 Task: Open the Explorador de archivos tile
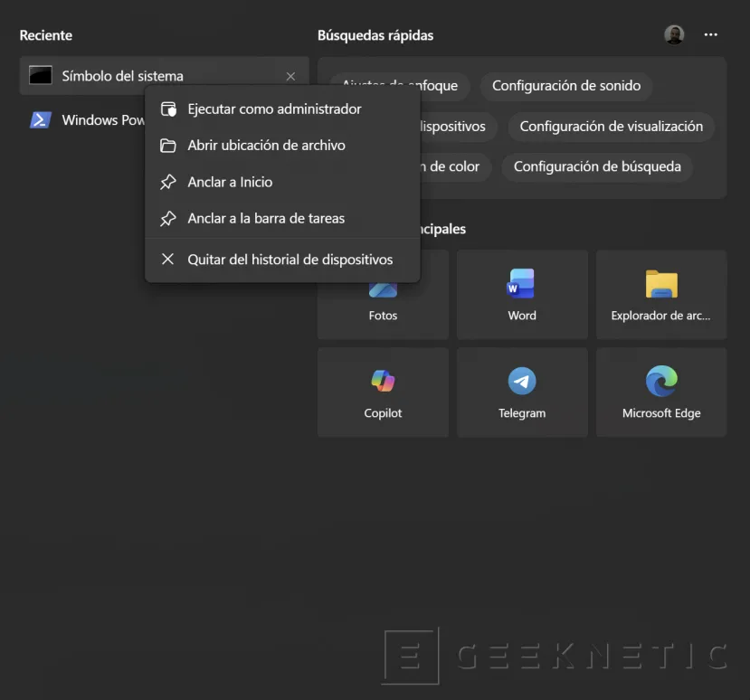[x=660, y=294]
